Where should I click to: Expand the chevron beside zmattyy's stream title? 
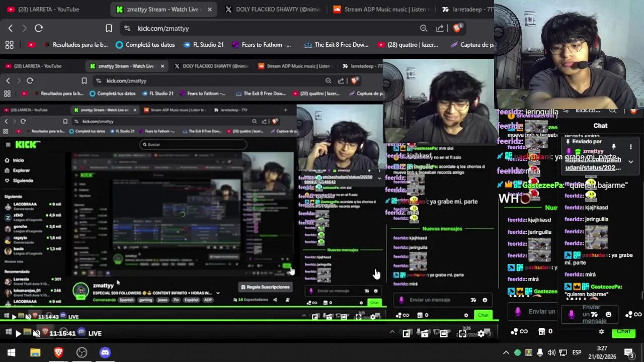point(218,293)
